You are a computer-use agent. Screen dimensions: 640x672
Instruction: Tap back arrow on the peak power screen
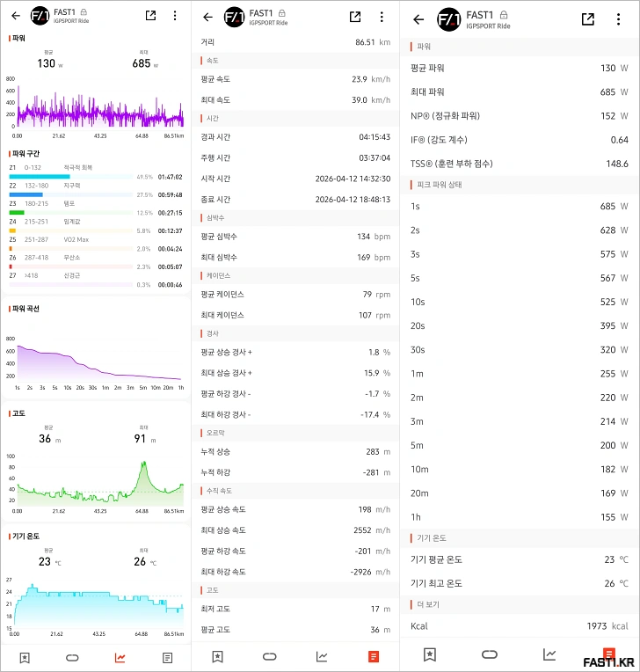pyautogui.click(x=418, y=19)
